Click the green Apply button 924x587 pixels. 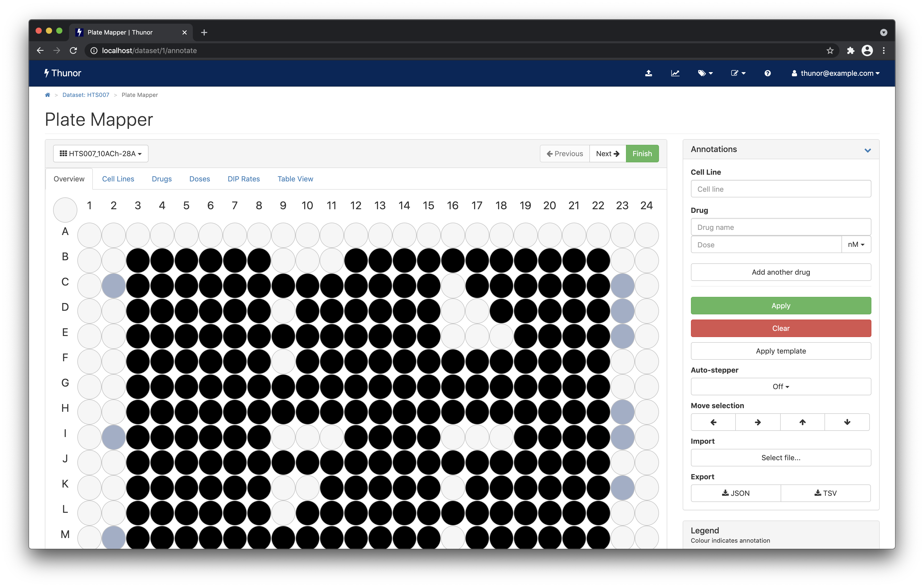780,306
